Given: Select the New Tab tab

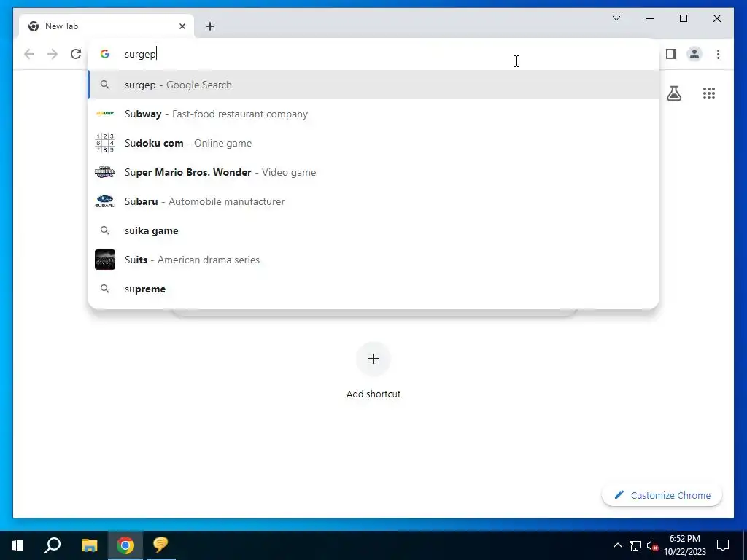Looking at the screenshot, I should coord(107,26).
